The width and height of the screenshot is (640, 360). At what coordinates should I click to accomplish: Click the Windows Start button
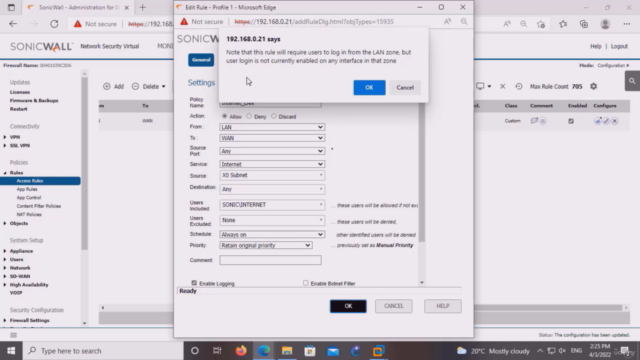[x=11, y=351]
